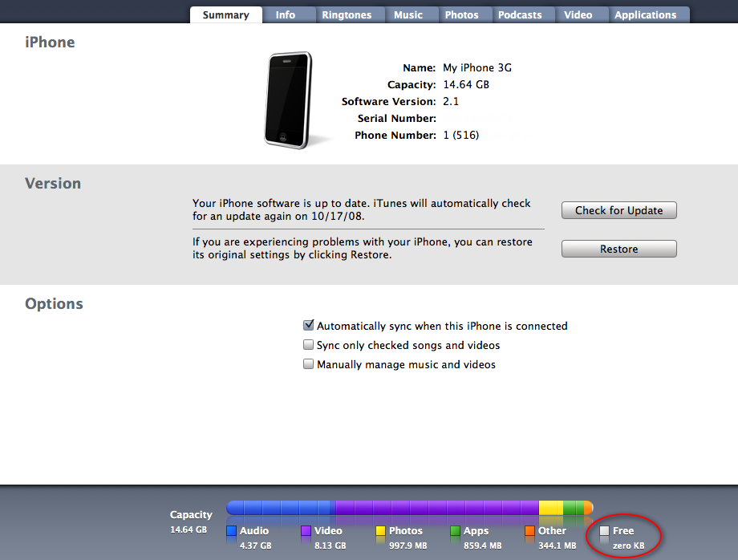The height and width of the screenshot is (560, 738).
Task: Click the Video size '8.13 GB'
Action: point(330,546)
